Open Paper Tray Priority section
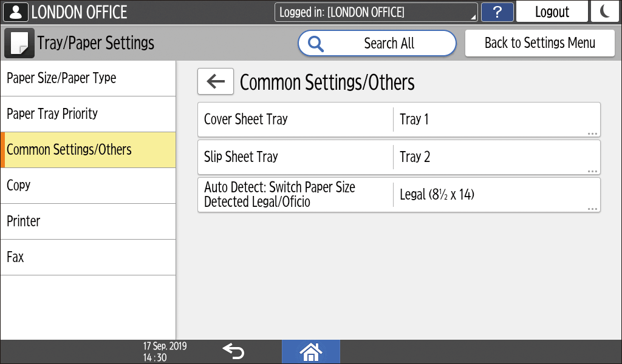 pyautogui.click(x=88, y=114)
